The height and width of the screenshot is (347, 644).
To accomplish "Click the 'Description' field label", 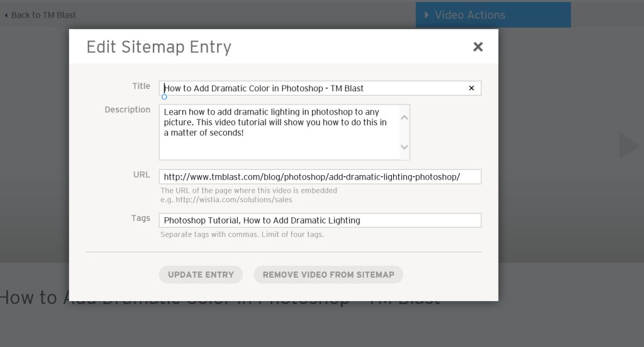I will pos(127,110).
